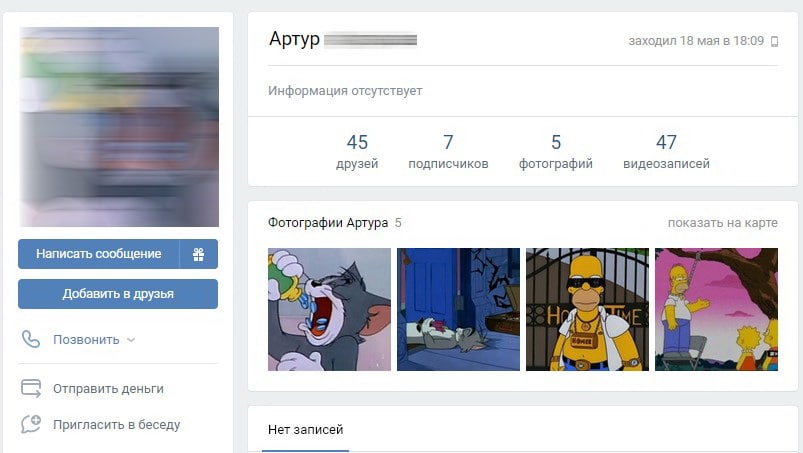The image size is (803, 453).
Task: Open the 5 фотографий counter
Action: [x=556, y=152]
